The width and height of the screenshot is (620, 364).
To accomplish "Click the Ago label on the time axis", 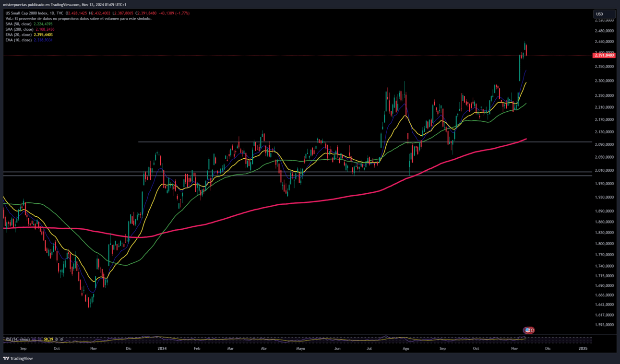I will coord(406,349).
